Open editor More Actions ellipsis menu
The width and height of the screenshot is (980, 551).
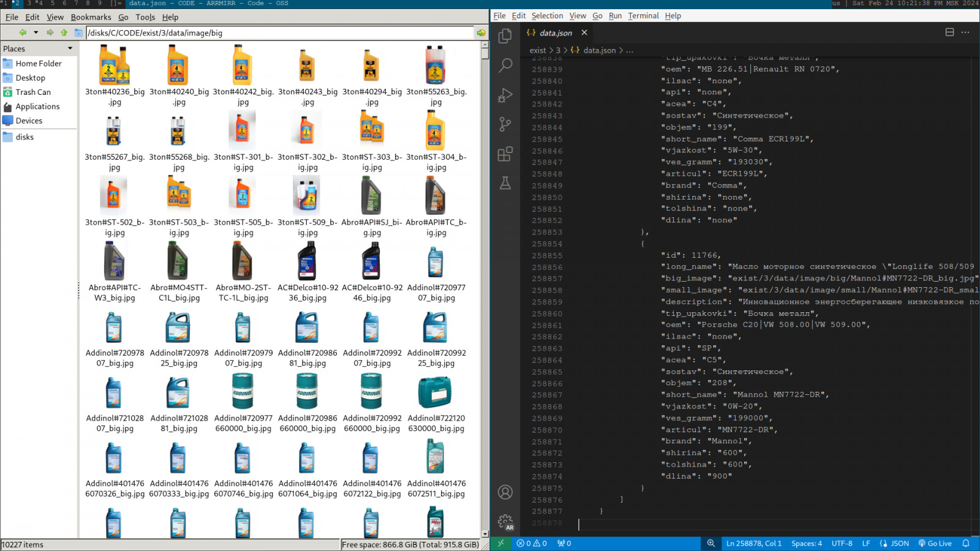965,32
